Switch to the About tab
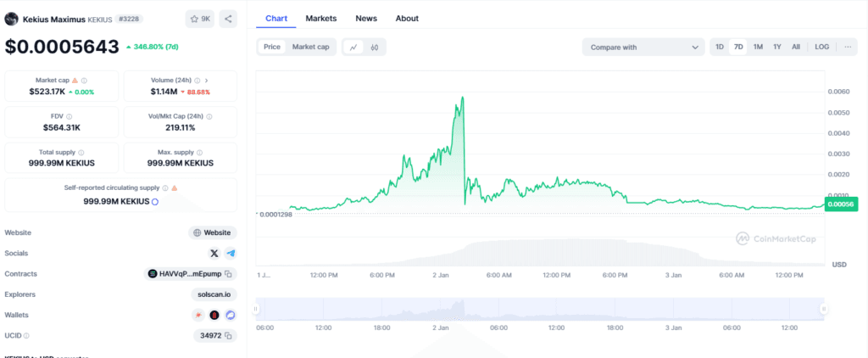 407,19
